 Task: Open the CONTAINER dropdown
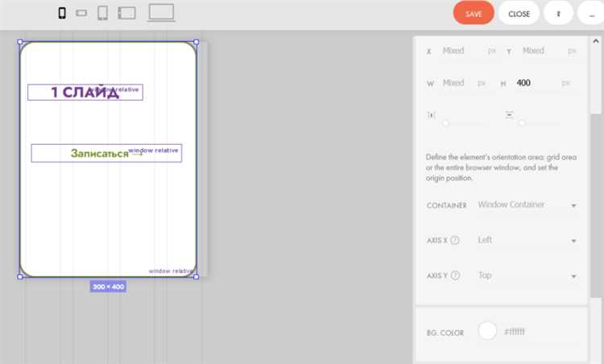527,205
